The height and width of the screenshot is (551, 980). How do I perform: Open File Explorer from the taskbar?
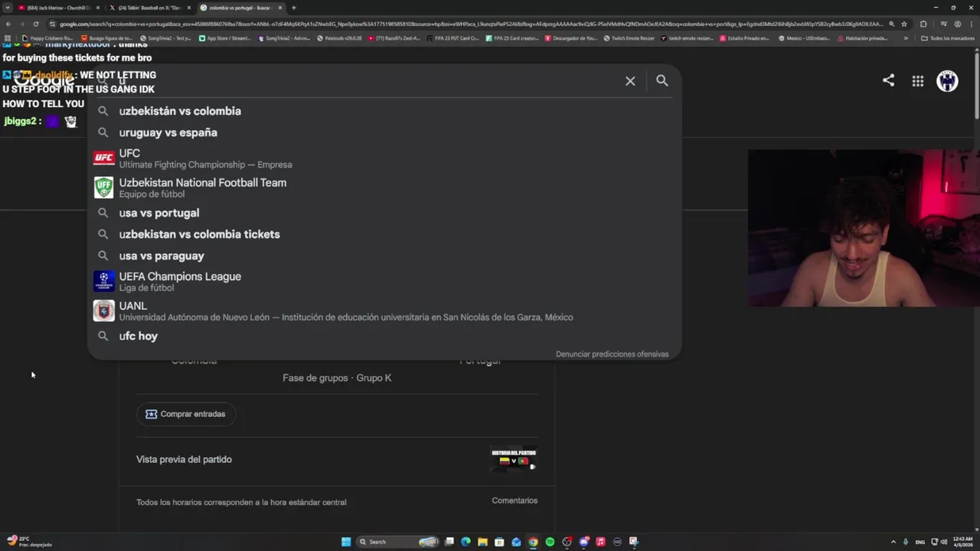click(x=482, y=542)
